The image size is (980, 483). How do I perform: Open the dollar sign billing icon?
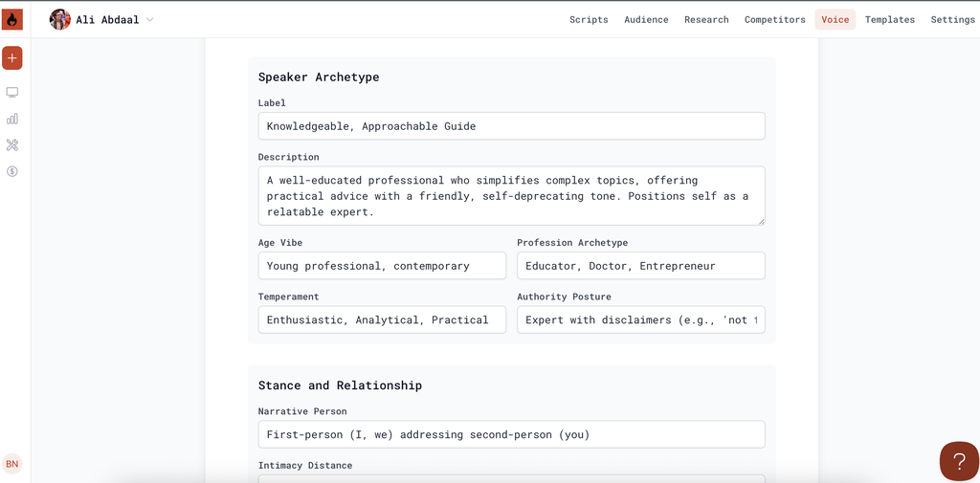pyautogui.click(x=12, y=171)
